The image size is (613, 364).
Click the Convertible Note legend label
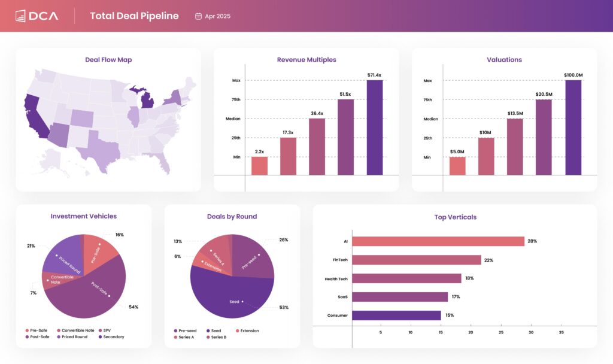coord(78,330)
